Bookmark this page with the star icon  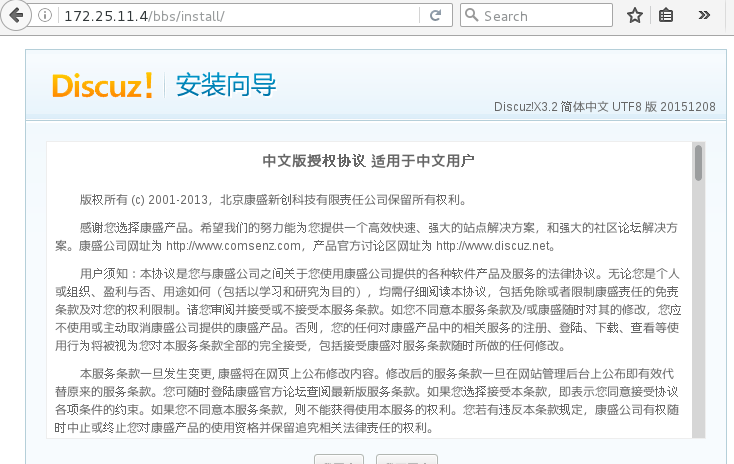pyautogui.click(x=635, y=15)
